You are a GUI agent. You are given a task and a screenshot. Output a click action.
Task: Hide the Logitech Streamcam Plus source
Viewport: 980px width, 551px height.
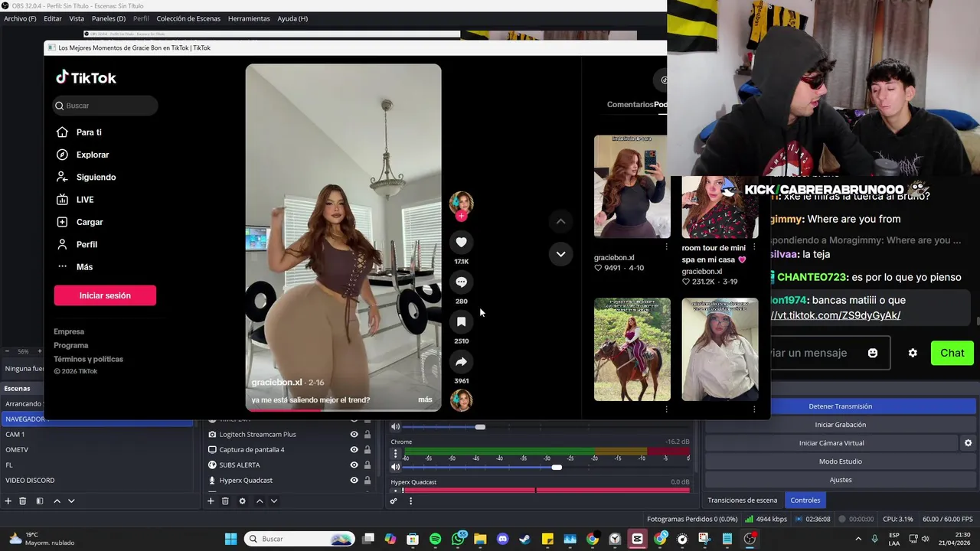point(354,434)
